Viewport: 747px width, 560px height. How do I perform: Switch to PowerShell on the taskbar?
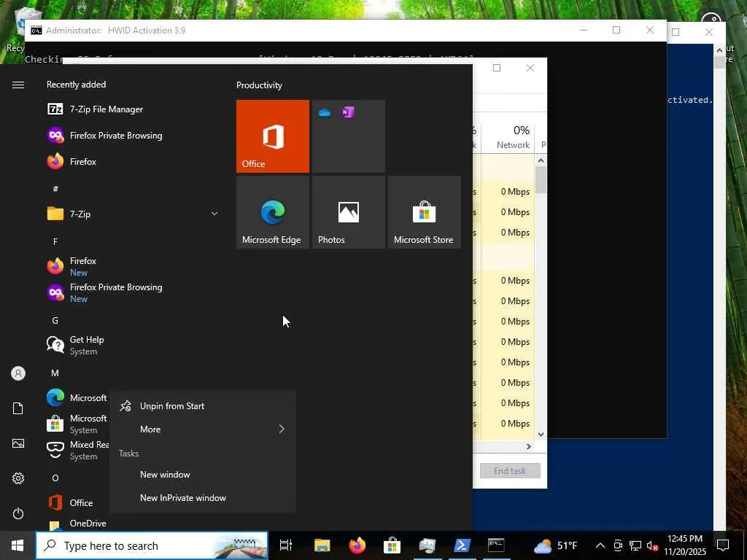tap(462, 545)
